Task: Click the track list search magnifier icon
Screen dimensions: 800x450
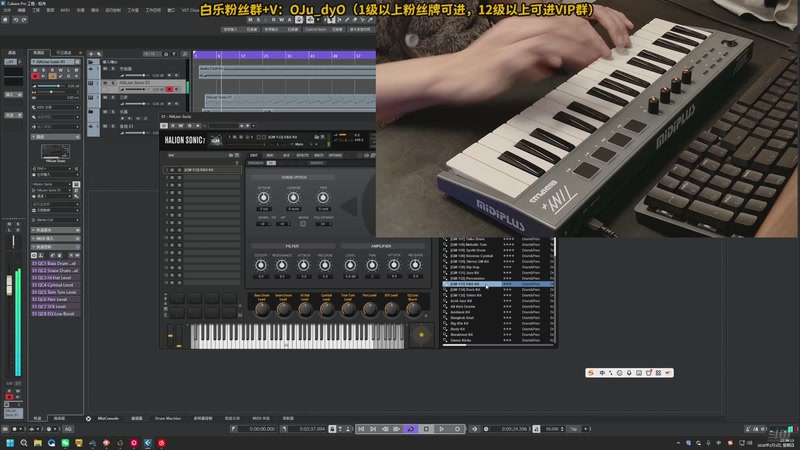Action: point(185,54)
